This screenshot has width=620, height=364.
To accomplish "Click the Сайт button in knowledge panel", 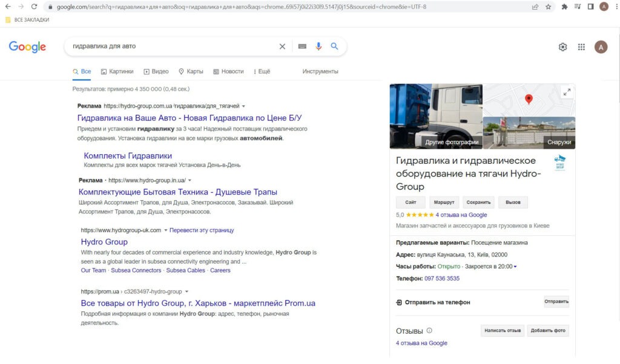I will pyautogui.click(x=411, y=202).
